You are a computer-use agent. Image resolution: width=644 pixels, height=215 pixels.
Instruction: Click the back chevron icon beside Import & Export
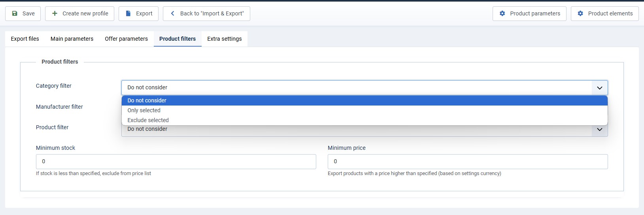tap(172, 13)
